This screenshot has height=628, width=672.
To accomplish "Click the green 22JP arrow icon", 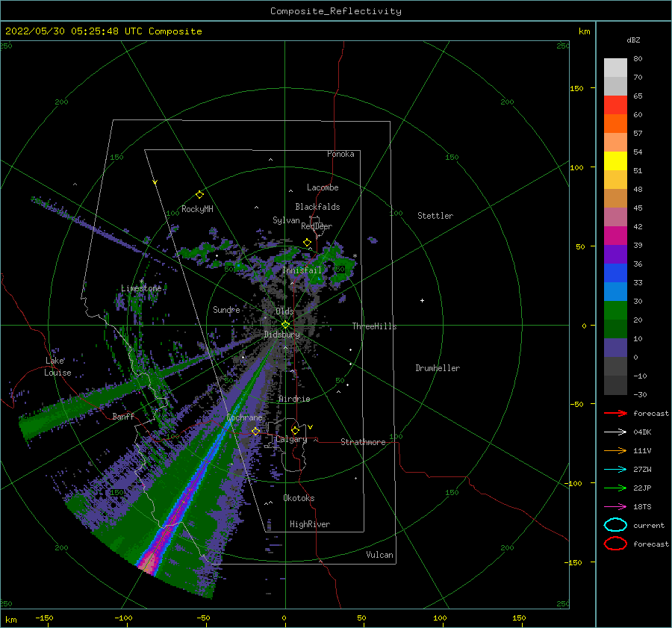I will click(x=615, y=488).
